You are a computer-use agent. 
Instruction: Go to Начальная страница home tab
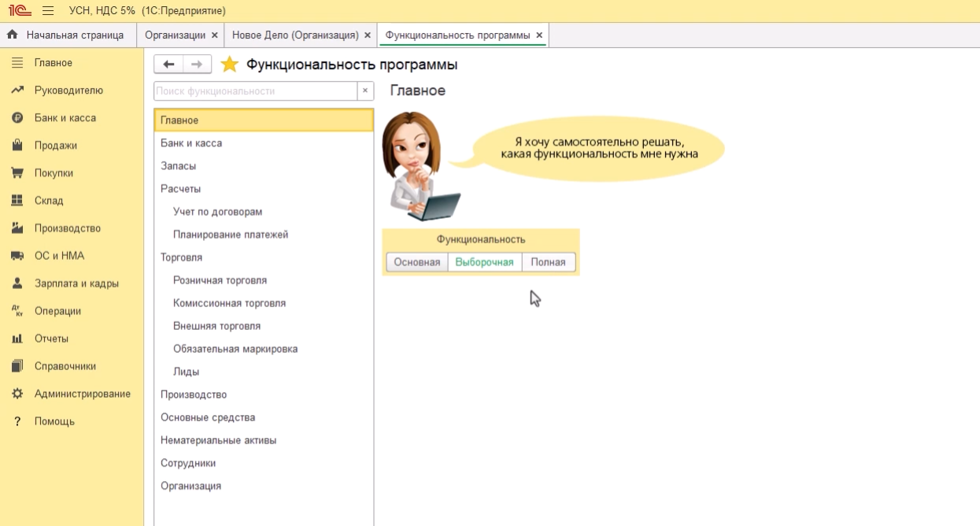[67, 35]
